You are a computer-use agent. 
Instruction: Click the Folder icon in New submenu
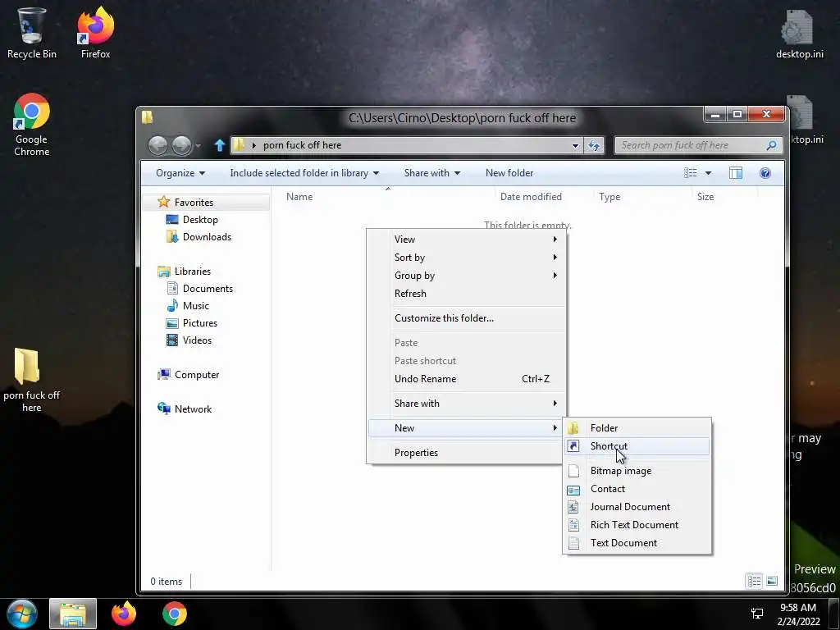point(573,428)
